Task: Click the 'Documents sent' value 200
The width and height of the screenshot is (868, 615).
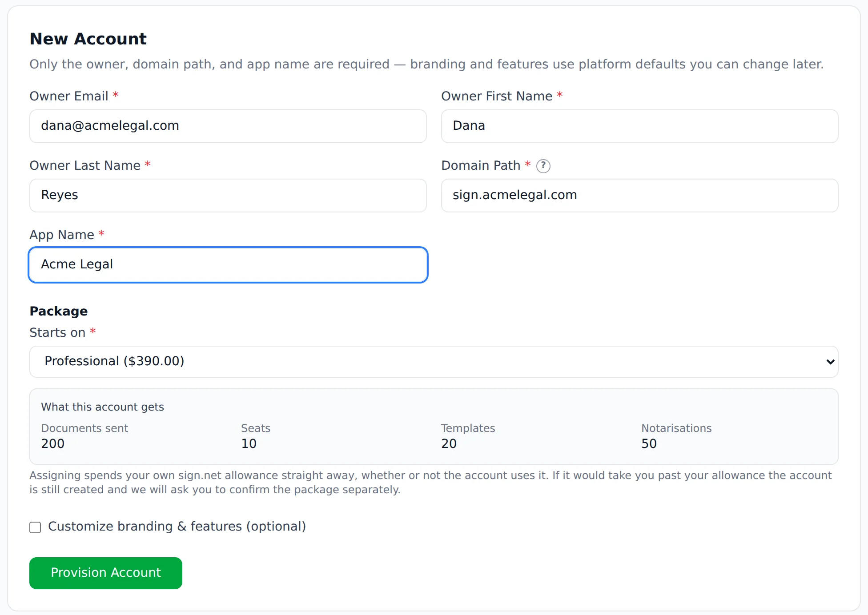Action: click(x=53, y=443)
